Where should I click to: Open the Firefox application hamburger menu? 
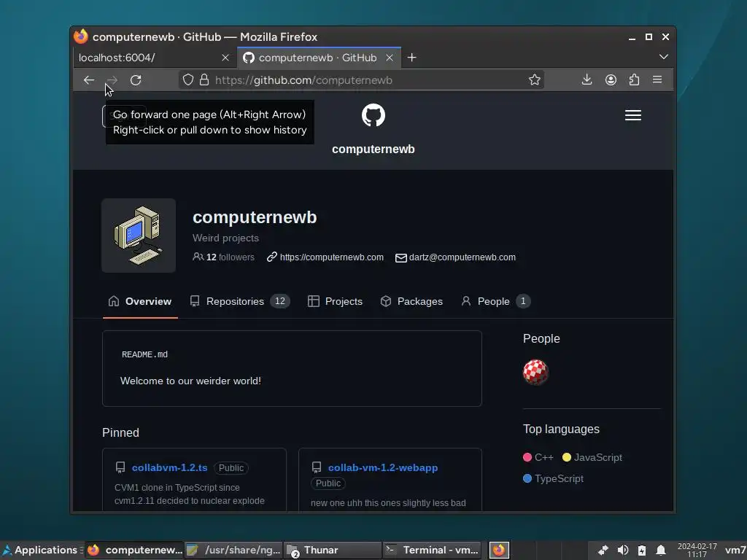click(657, 79)
